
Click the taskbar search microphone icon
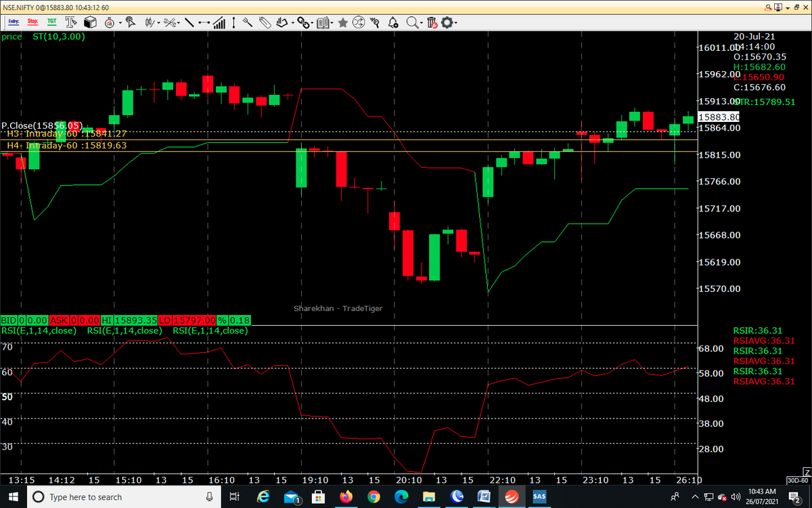tap(210, 496)
